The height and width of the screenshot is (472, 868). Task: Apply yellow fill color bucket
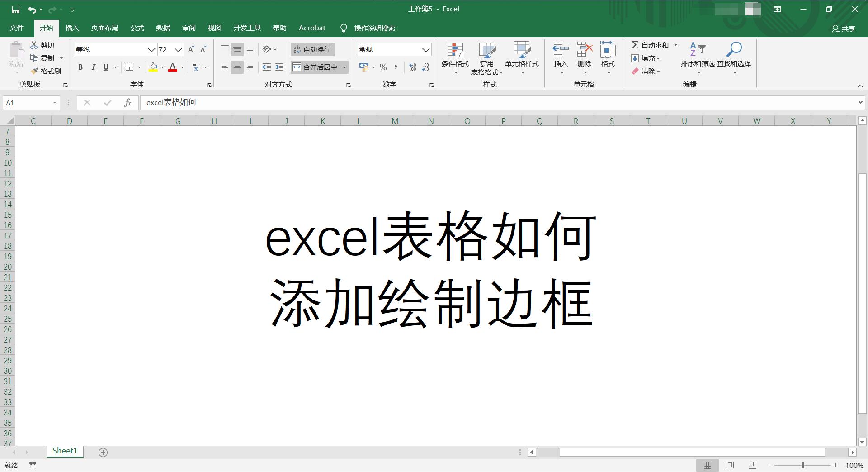(x=153, y=67)
